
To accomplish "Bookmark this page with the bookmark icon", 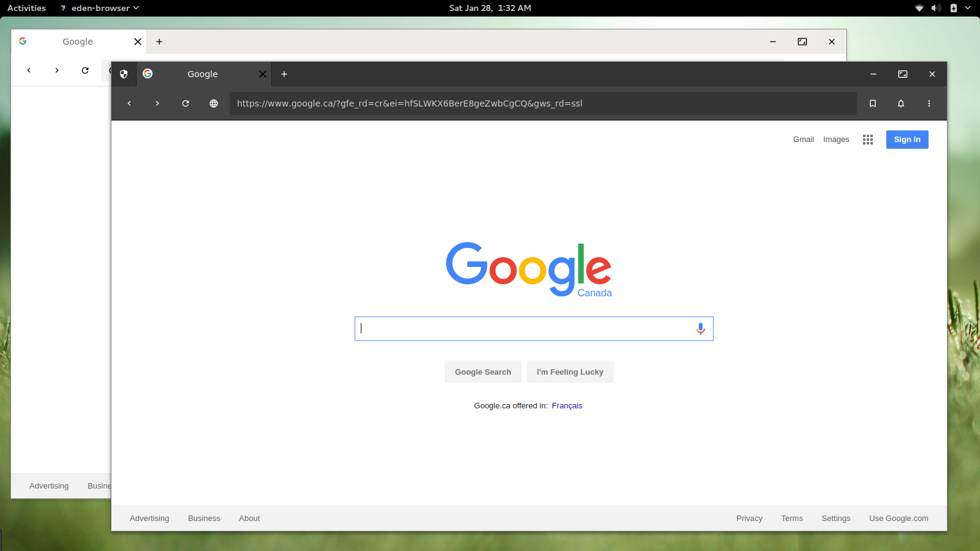I will point(873,103).
